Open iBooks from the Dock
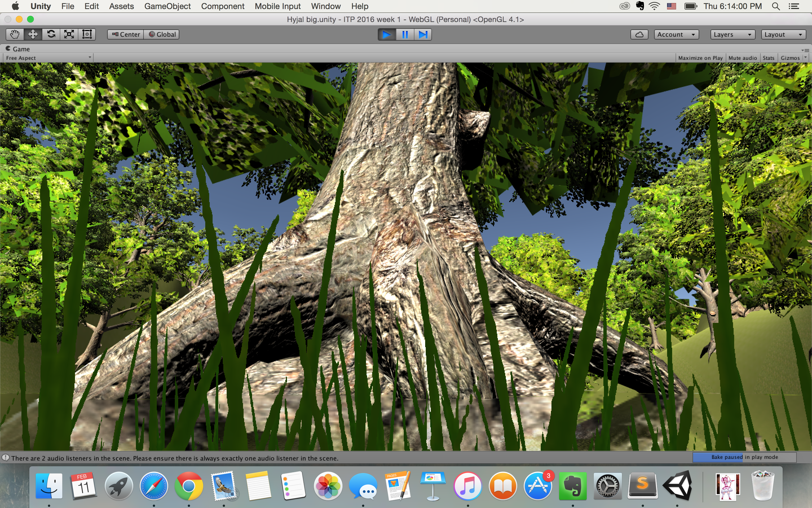The height and width of the screenshot is (508, 812). (x=503, y=486)
